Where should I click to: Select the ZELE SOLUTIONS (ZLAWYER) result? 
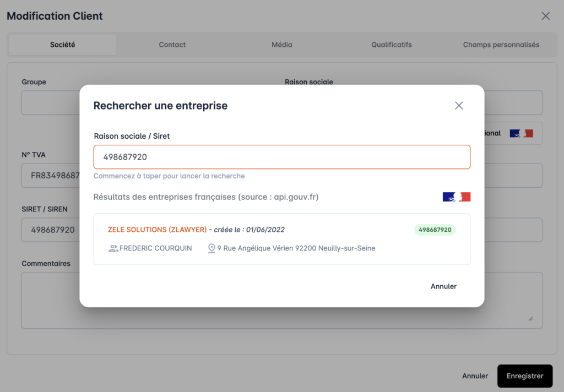[x=157, y=230]
